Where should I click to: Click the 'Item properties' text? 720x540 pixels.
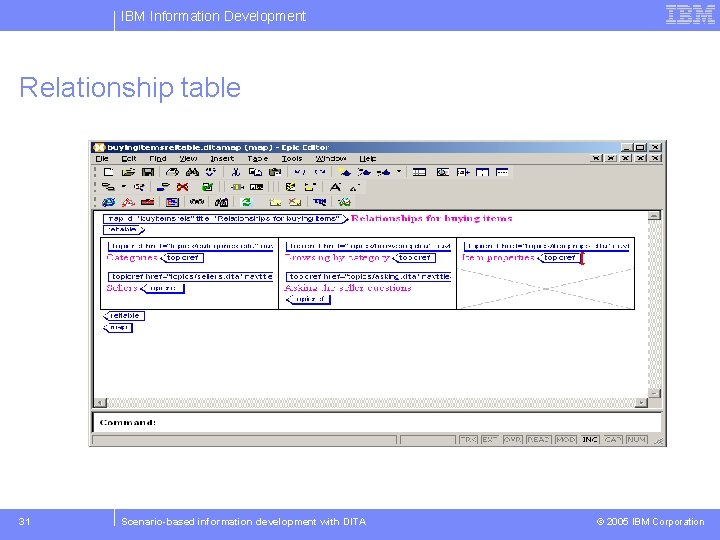(498, 258)
